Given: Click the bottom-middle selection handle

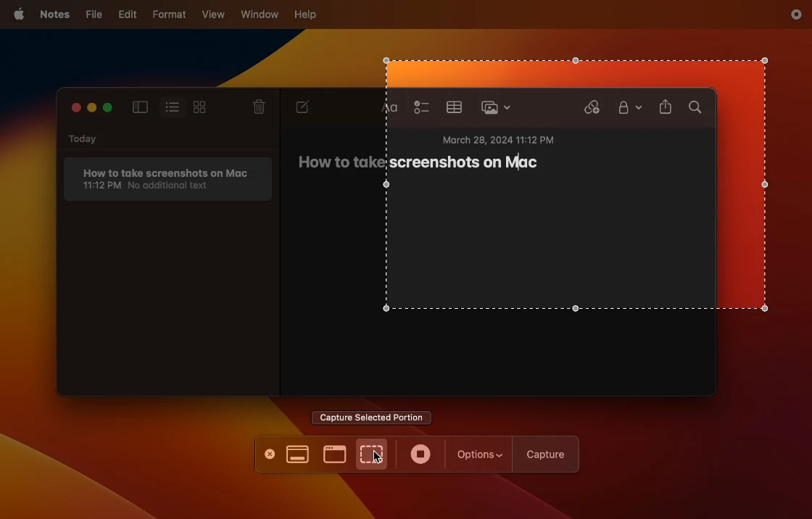Looking at the screenshot, I should pyautogui.click(x=576, y=308).
